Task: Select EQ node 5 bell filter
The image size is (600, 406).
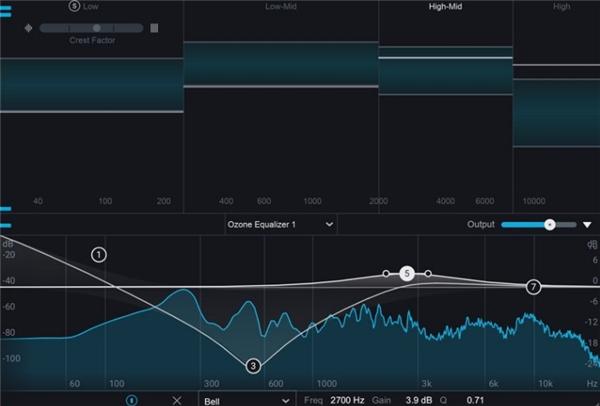Action: (407, 274)
